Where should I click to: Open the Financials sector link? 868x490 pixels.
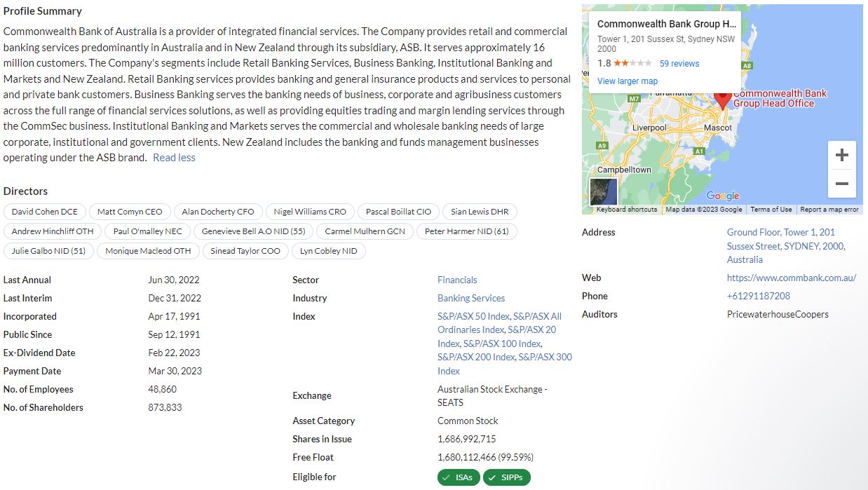[x=457, y=280]
